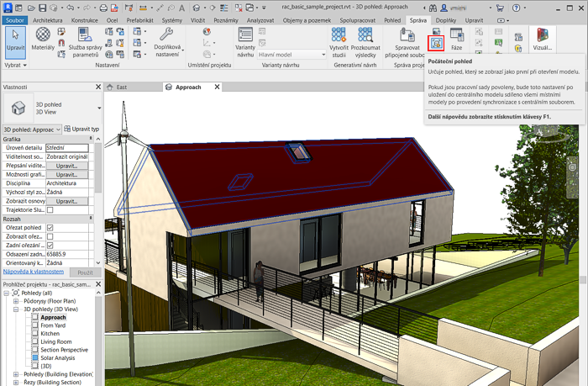
Task: Click the Materiály icon in the ribbon
Action: tap(42, 40)
